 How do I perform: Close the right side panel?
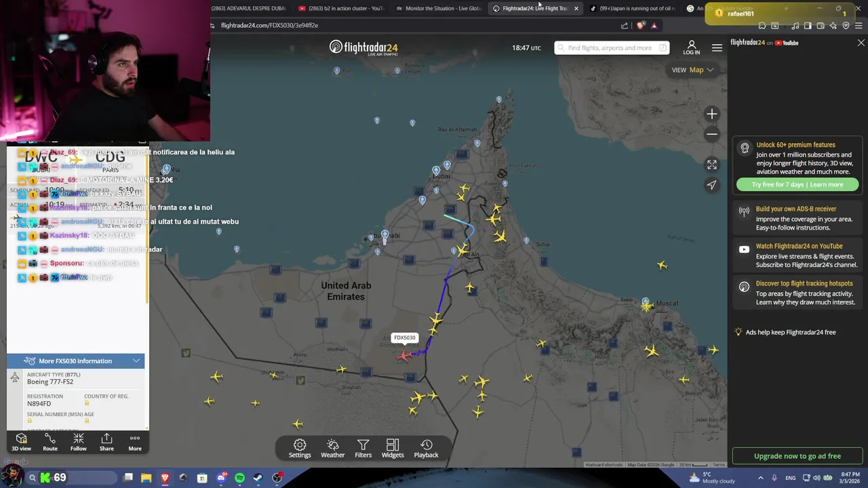(861, 43)
